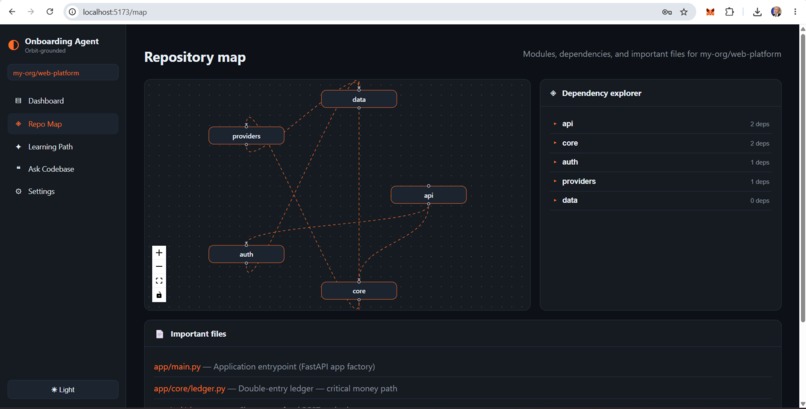Expand the core dependency row
The width and height of the screenshot is (806, 409).
click(661, 143)
